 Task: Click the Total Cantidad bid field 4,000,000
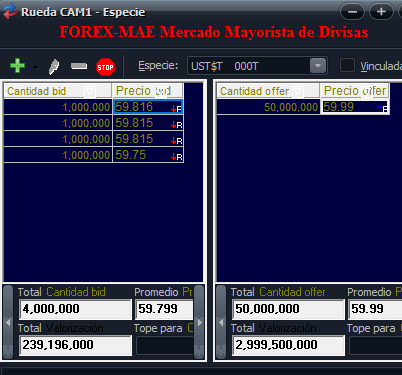tap(76, 309)
